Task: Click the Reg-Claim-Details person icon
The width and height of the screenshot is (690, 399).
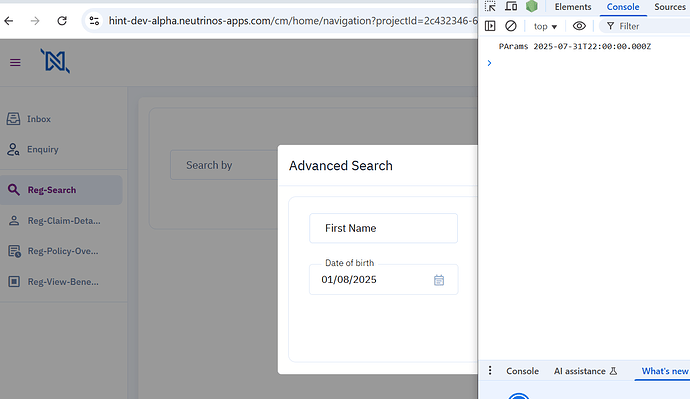Action: [14, 220]
